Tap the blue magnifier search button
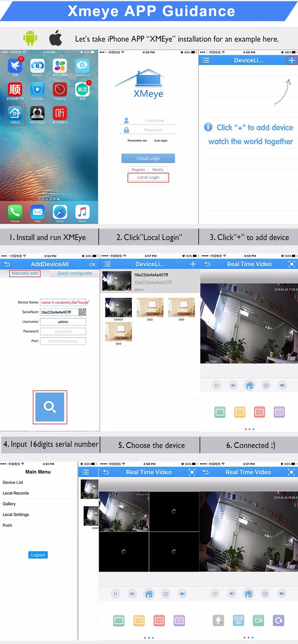 [x=50, y=407]
